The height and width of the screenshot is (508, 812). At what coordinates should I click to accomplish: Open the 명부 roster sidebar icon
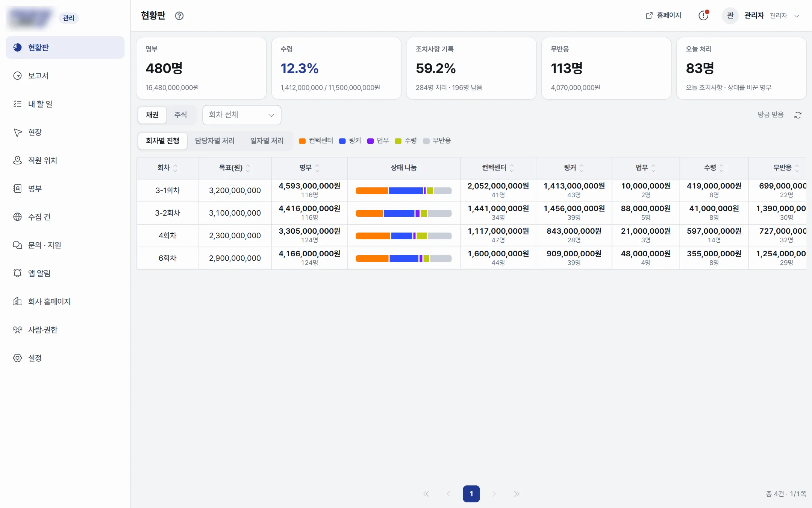point(17,189)
